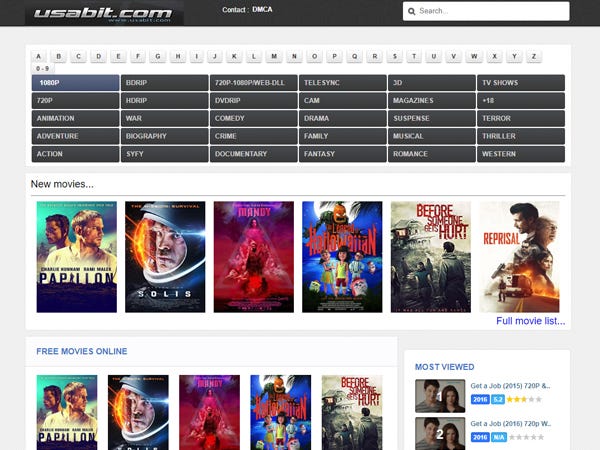600x450 pixels.
Task: Select the 0-9 filter button
Action: (42, 68)
